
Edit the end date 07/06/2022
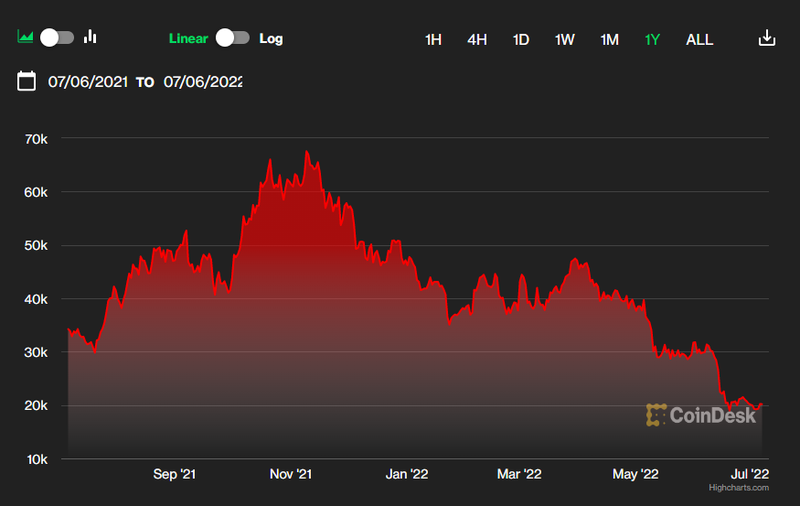(x=203, y=82)
